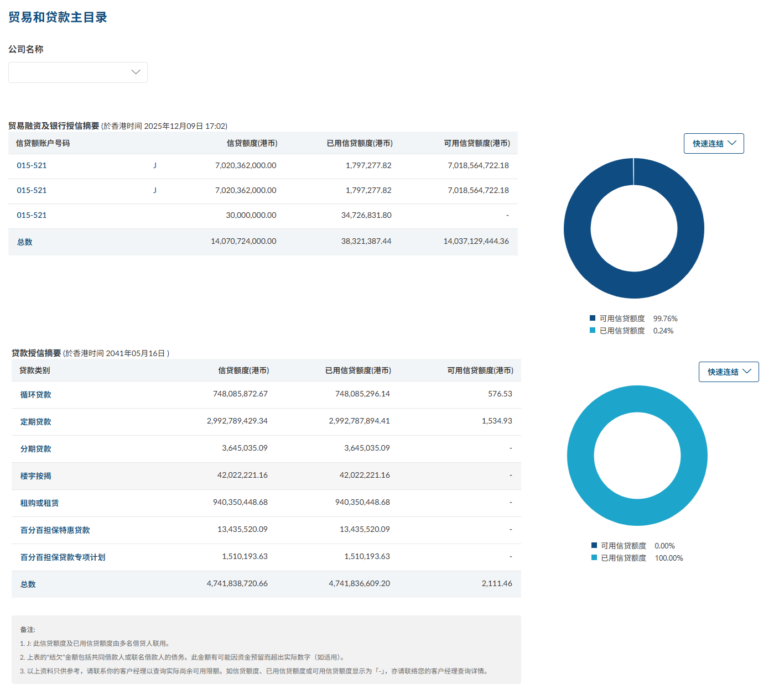
Task: Expand the lower 快速连结 quick links menu
Action: pos(729,372)
